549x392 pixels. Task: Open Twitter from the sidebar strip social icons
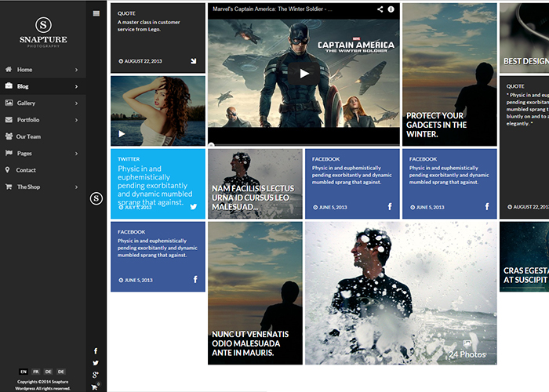[x=96, y=363]
